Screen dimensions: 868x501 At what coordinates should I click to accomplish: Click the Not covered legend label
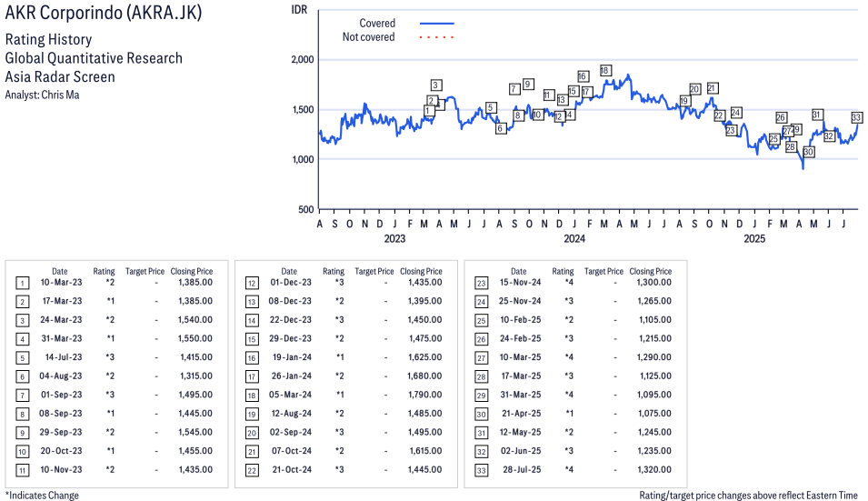point(368,37)
